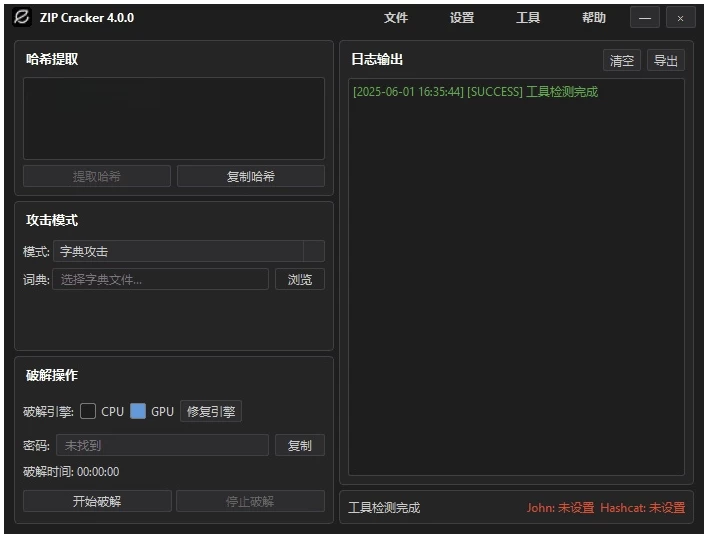Click the 攻击模式 section heading
708x538 pixels.
[x=52, y=220]
